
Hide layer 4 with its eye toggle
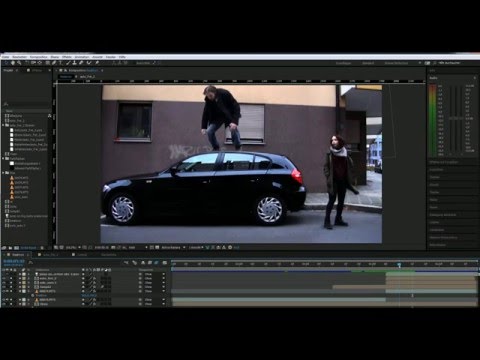4,287
